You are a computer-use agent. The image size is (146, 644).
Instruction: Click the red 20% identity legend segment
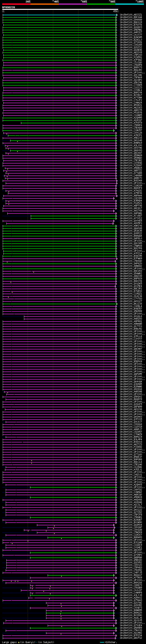pyautogui.click(x=16, y=4)
